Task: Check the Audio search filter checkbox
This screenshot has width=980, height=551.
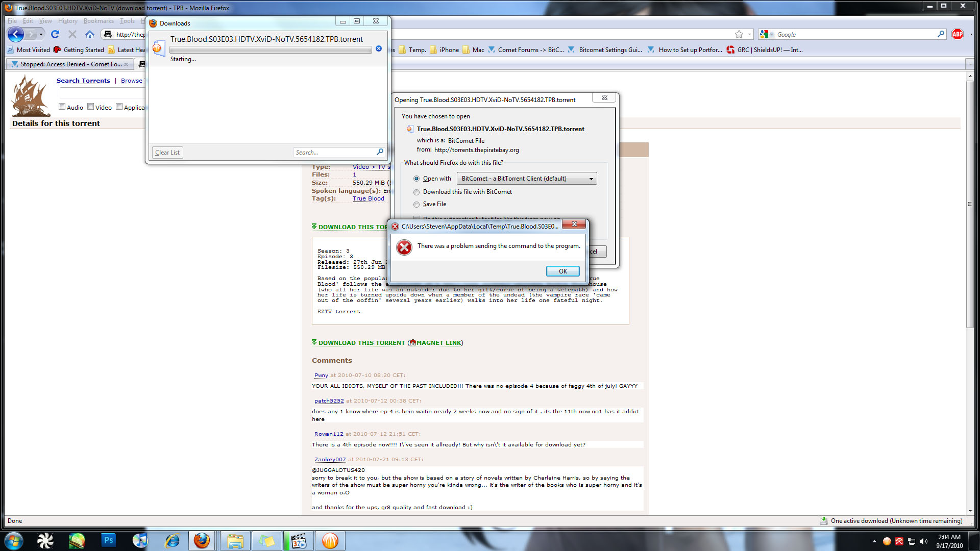Action: [62, 107]
